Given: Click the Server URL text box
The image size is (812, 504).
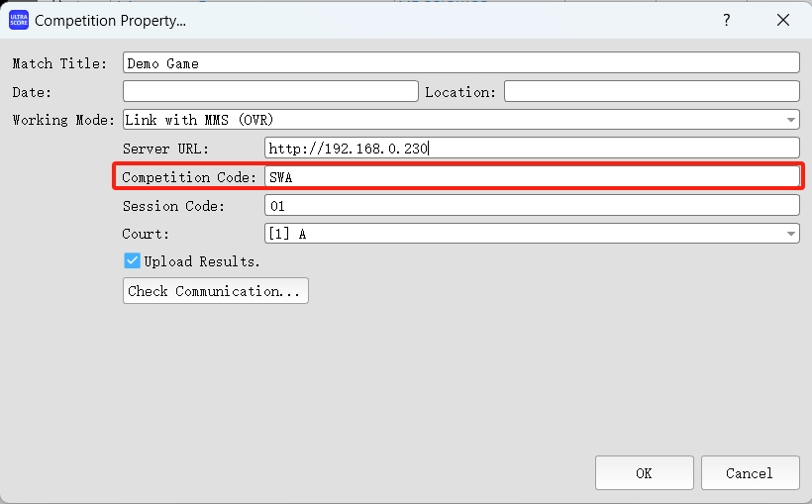Looking at the screenshot, I should [532, 149].
